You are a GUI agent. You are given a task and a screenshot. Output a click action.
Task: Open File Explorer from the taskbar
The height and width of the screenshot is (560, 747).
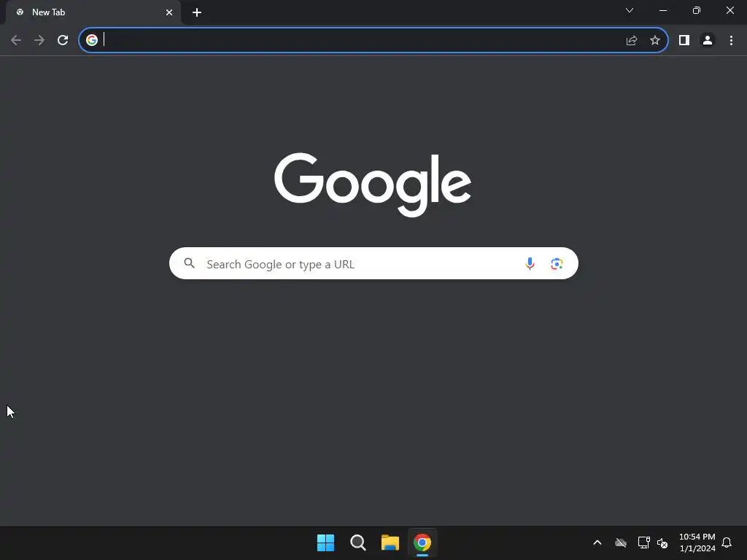pos(390,542)
